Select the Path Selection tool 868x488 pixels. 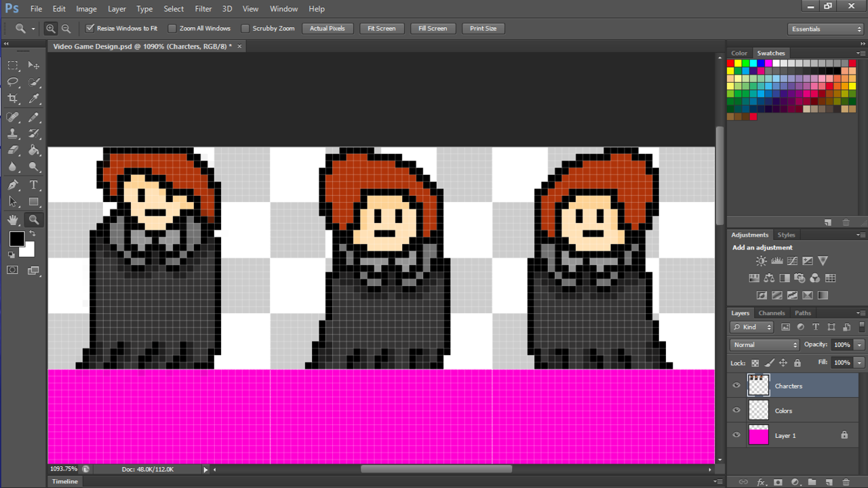[13, 202]
